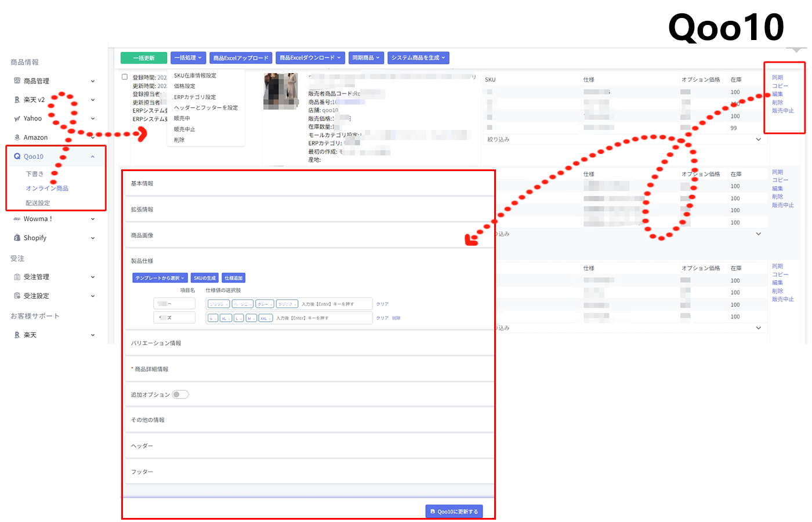This screenshot has width=812, height=522.
Task: Click 削除 link beside the size values row
Action: 396,318
